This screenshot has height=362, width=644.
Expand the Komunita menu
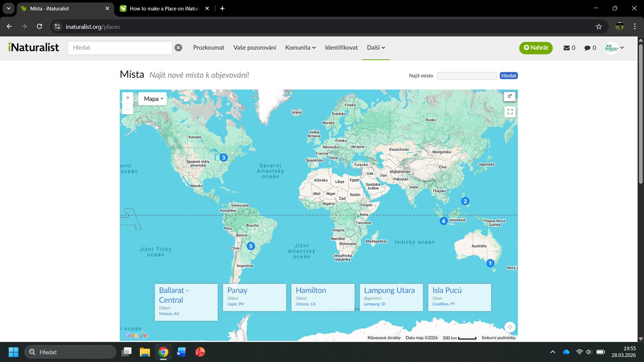tap(300, 48)
